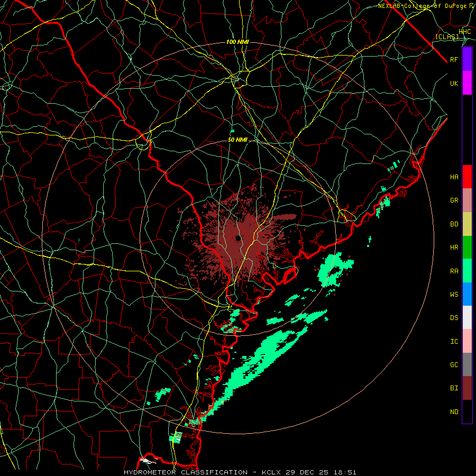
Task: Click the BD legend label
Action: pyautogui.click(x=454, y=224)
